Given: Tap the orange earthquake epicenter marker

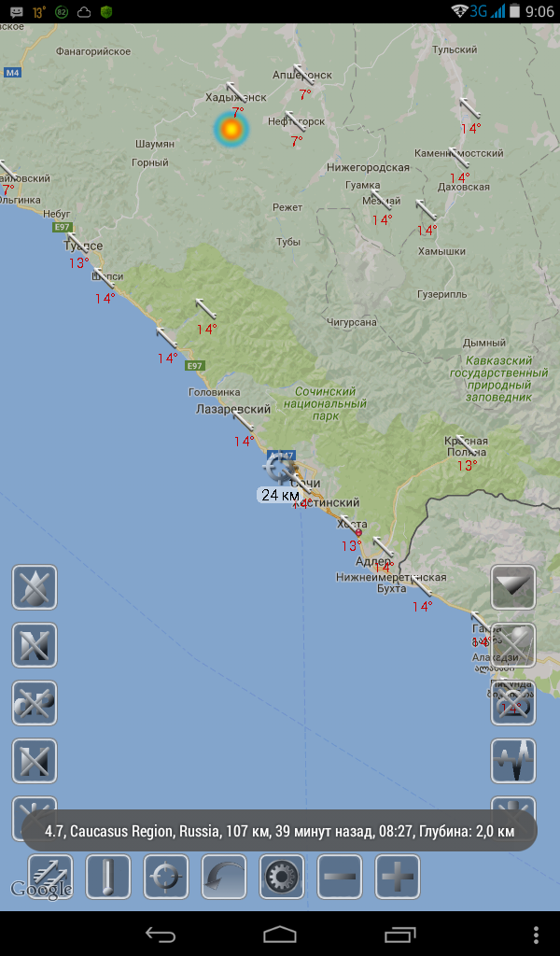Looking at the screenshot, I should click(x=231, y=130).
